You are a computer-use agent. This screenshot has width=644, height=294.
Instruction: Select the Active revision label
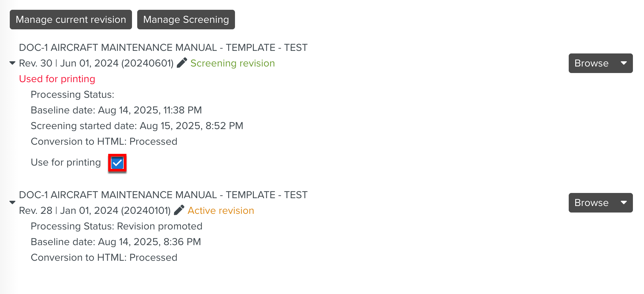click(x=221, y=210)
